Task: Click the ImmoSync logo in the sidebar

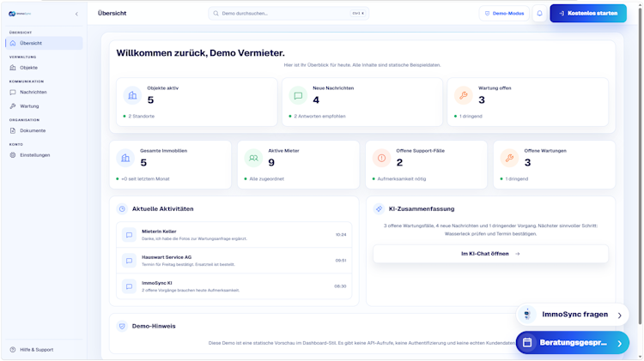Action: click(x=20, y=14)
